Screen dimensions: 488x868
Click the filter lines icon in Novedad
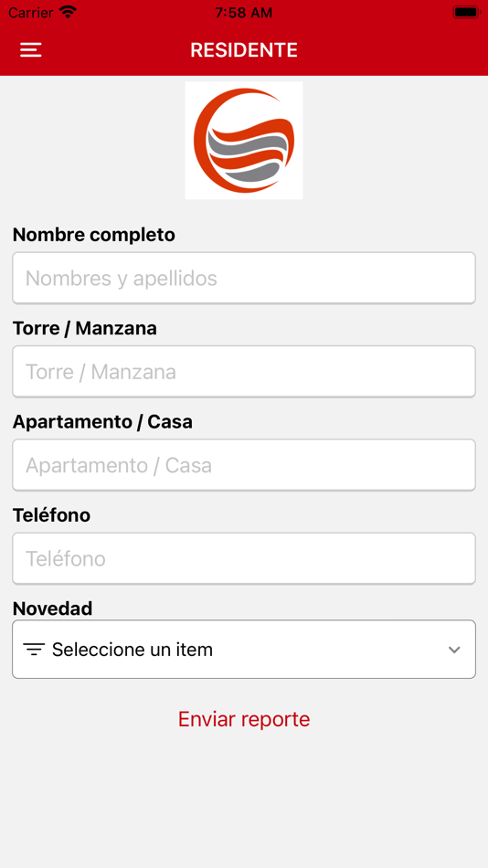pos(34,650)
